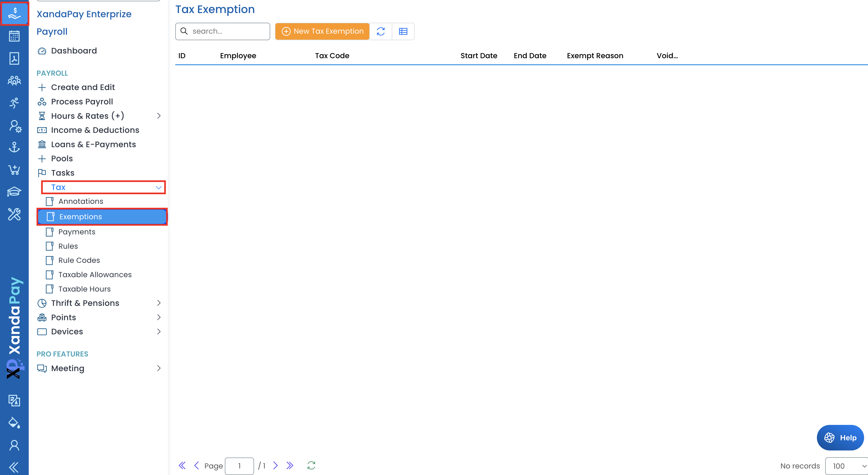Click the paint bucket theme icon
Screen dimensions: 868x475
coord(14,423)
